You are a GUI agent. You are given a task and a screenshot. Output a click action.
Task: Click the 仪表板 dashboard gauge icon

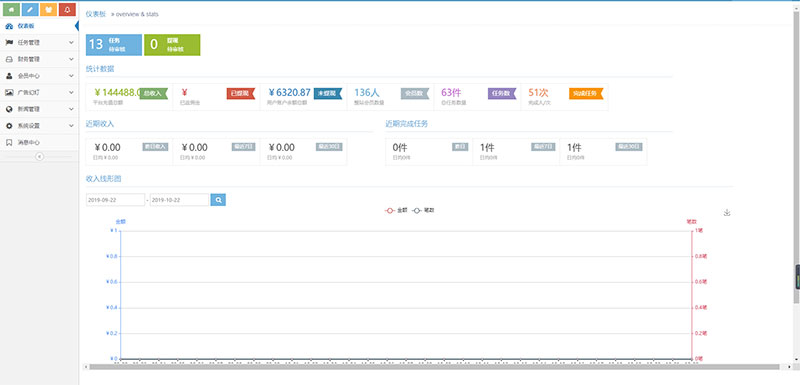pos(9,26)
